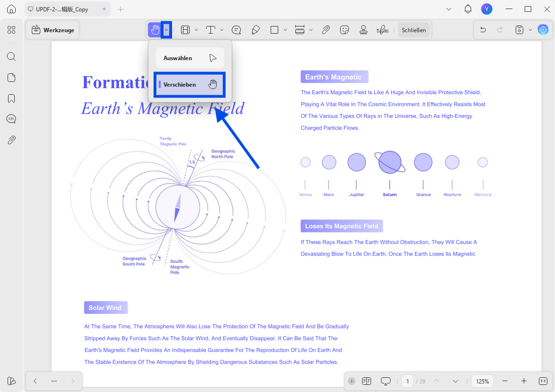555x392 pixels.
Task: Choose Auswählen from the dropdown menu
Action: [x=190, y=58]
